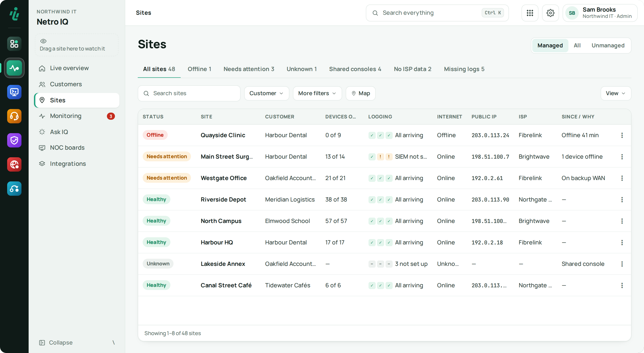This screenshot has width=644, height=353.
Task: Open the red globe app icon
Action: [14, 164]
